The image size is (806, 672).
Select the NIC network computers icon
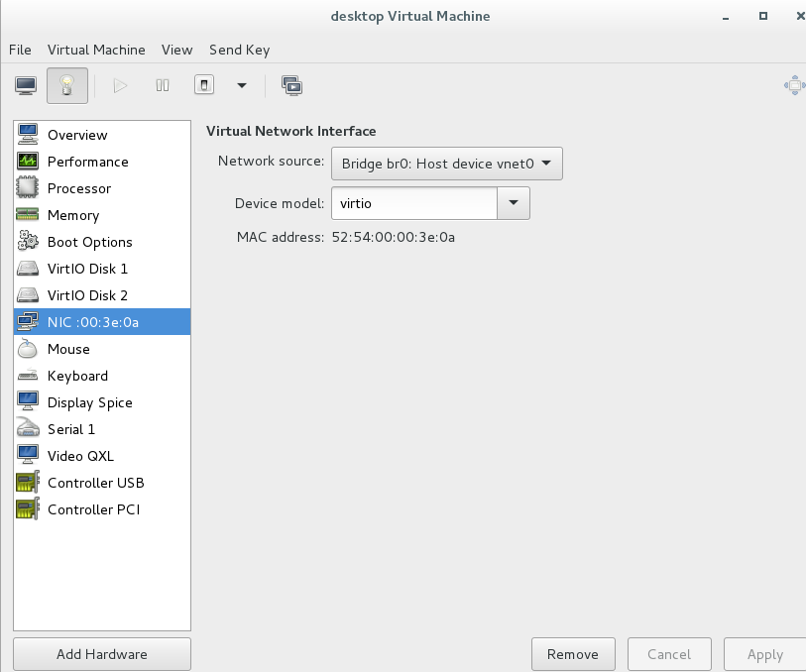28,321
